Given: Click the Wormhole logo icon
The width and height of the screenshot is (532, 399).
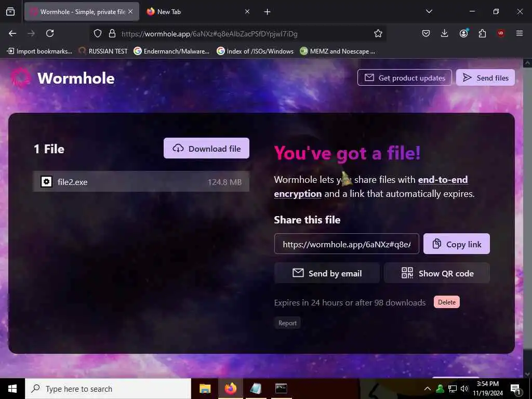Looking at the screenshot, I should (x=21, y=78).
